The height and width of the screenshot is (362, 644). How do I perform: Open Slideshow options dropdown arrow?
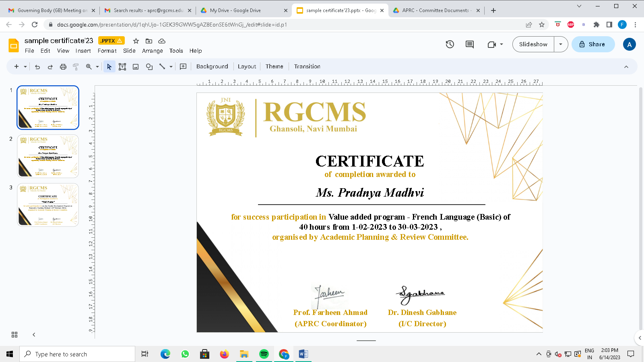click(x=561, y=44)
